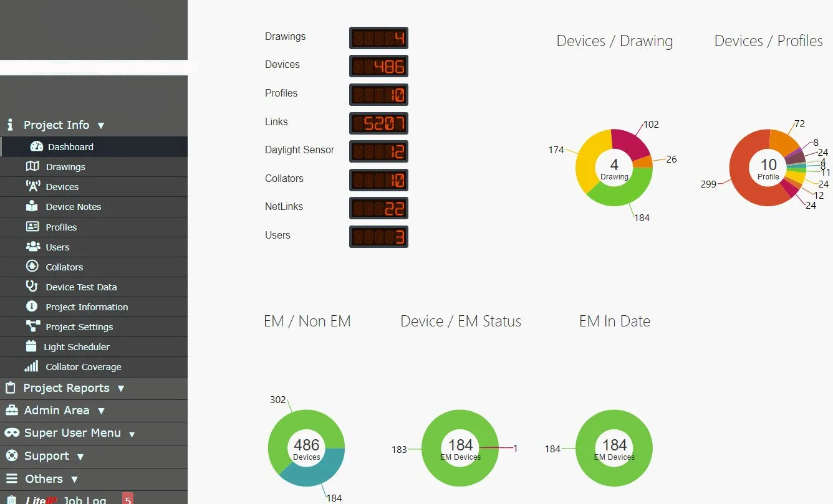Click the Admin Area toolbox icon
The width and height of the screenshot is (833, 504).
[11, 410]
